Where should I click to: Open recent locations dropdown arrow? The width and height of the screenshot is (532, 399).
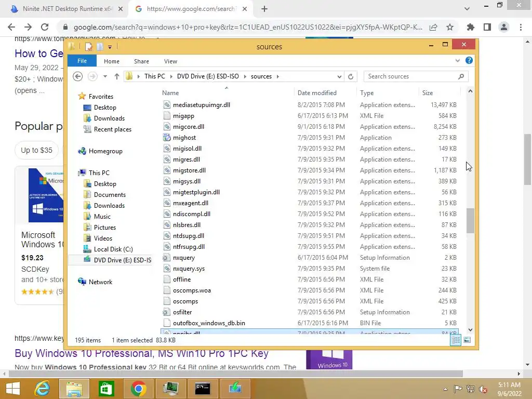click(105, 76)
